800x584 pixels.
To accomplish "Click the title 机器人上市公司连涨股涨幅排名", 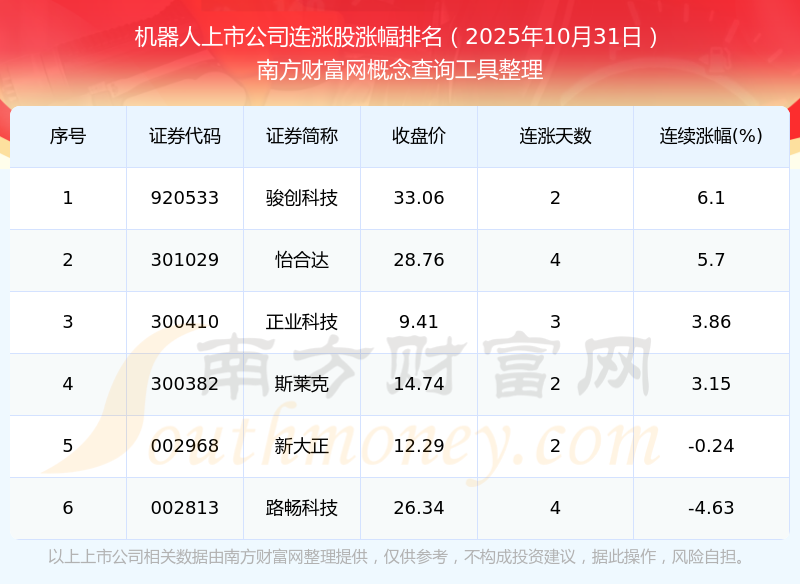I will (x=289, y=37).
